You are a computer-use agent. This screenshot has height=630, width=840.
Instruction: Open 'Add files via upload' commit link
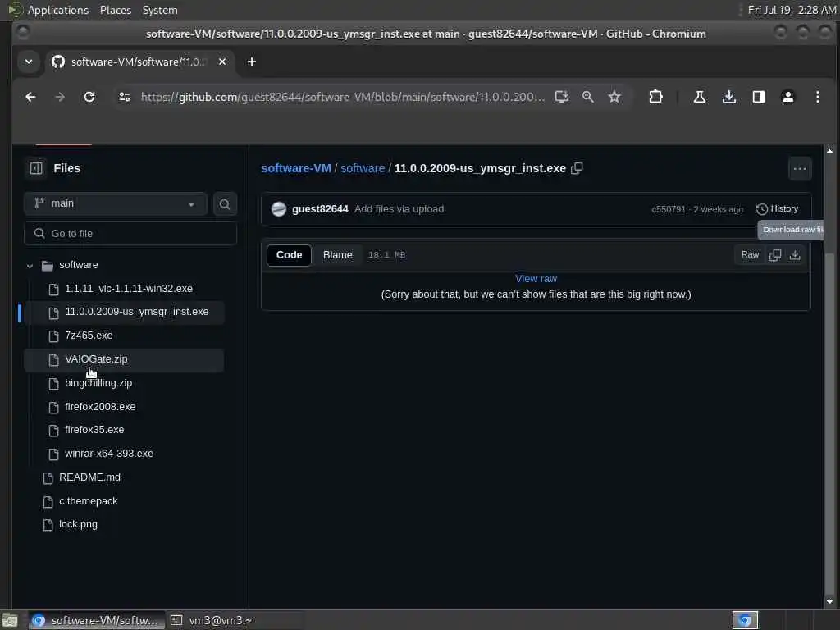pyautogui.click(x=399, y=209)
